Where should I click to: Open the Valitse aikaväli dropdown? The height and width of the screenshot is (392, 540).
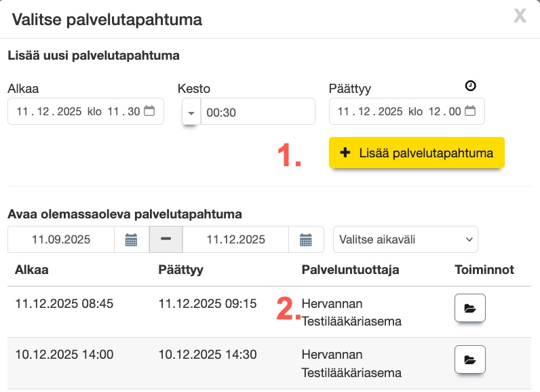tap(406, 239)
